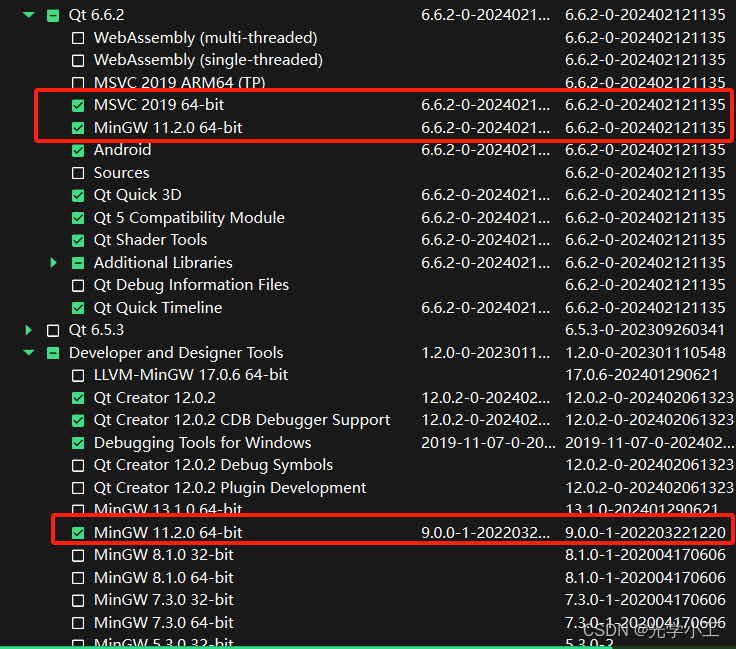Uncheck MinGW 11.2.0 64-bit with version 9.0.0-1
Screen dimensions: 736x649
pos(78,533)
